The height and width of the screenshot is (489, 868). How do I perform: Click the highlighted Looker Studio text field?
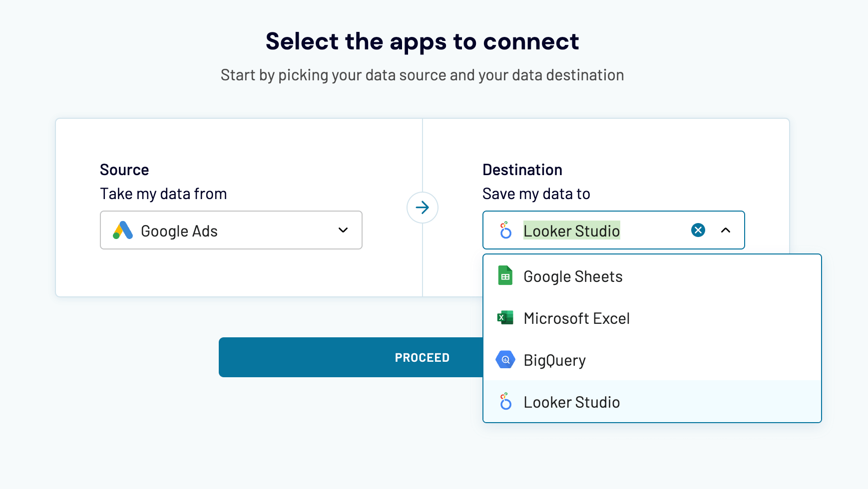click(x=571, y=230)
